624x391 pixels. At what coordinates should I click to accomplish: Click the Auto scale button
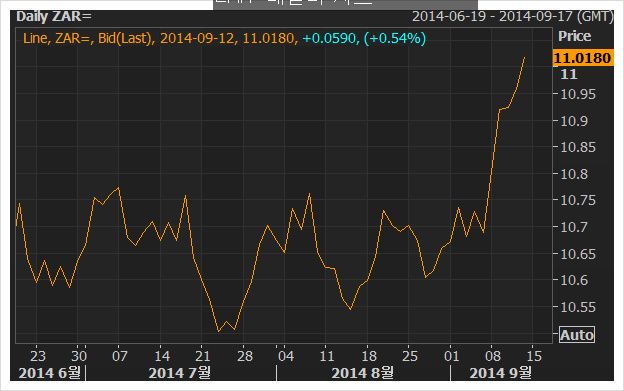coord(577,335)
